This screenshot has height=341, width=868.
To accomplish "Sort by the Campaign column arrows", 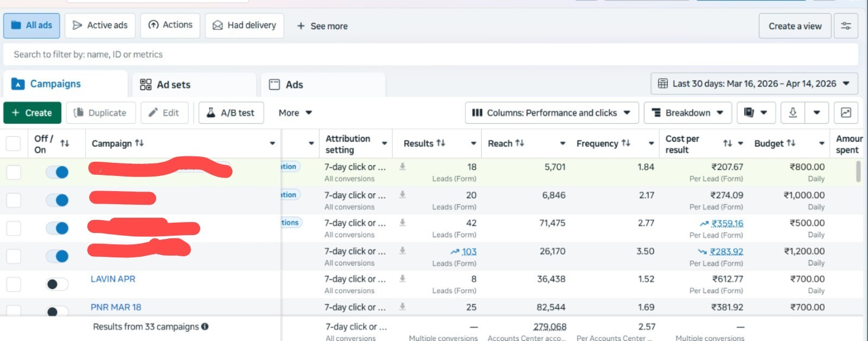I will point(139,143).
